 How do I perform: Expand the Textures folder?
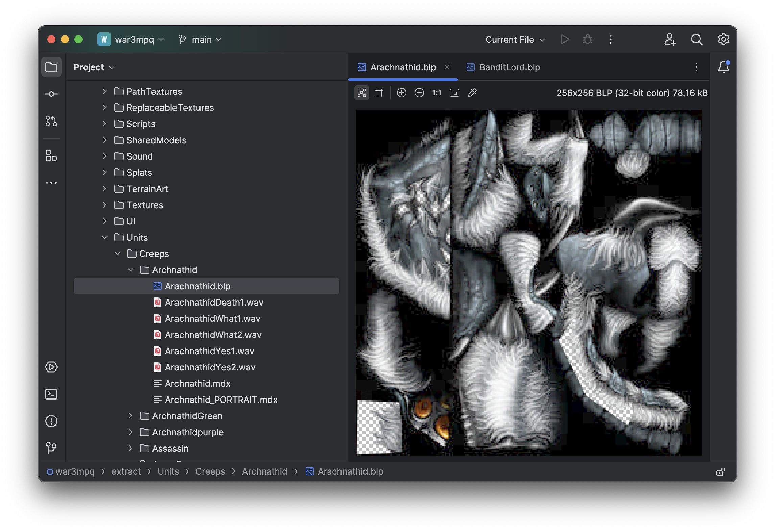pyautogui.click(x=104, y=205)
